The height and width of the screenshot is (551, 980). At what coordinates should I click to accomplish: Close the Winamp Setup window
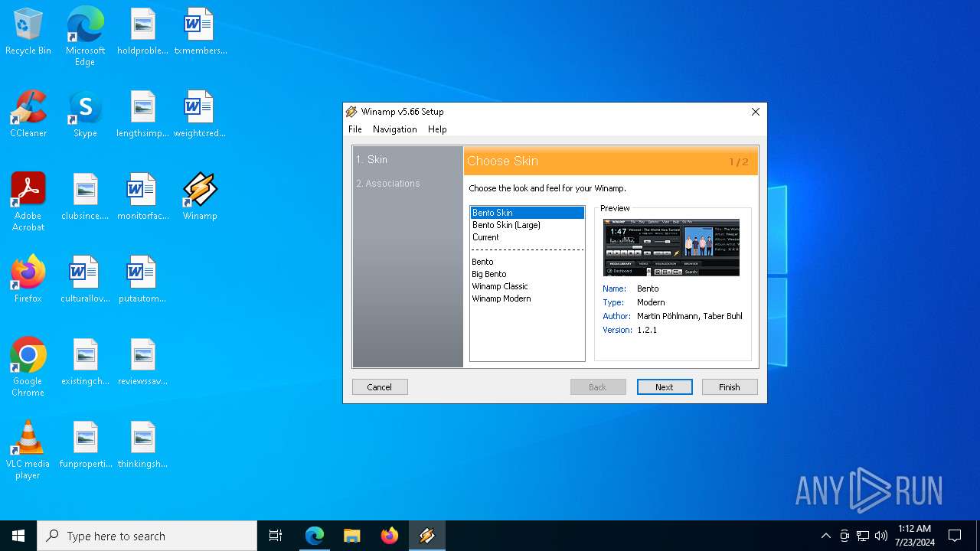[756, 112]
